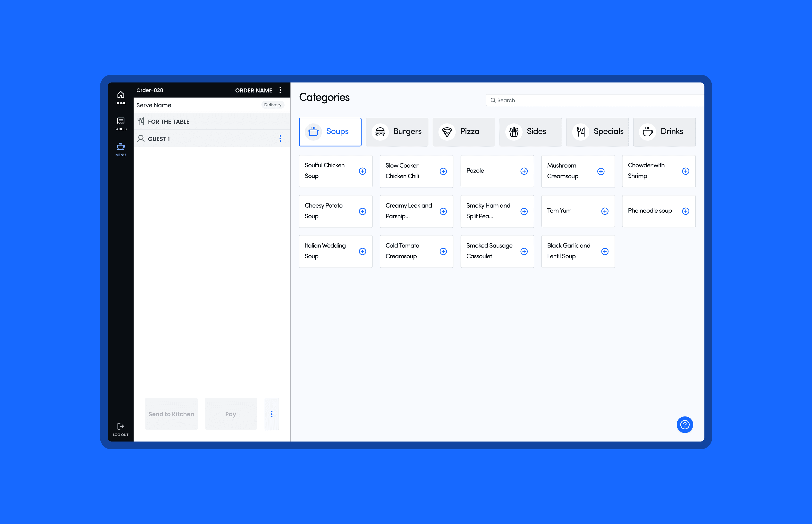Click the Pho noodle soup name

[650, 211]
